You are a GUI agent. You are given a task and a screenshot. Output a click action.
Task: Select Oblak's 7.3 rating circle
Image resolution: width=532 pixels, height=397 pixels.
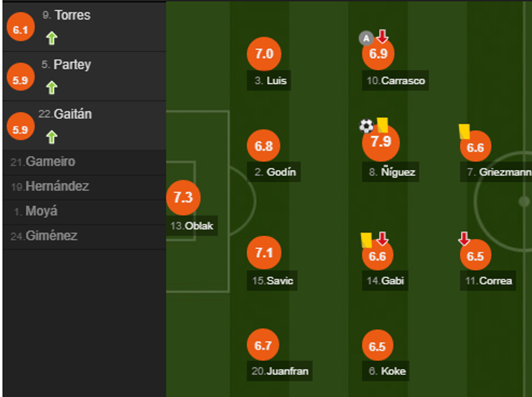[183, 197]
